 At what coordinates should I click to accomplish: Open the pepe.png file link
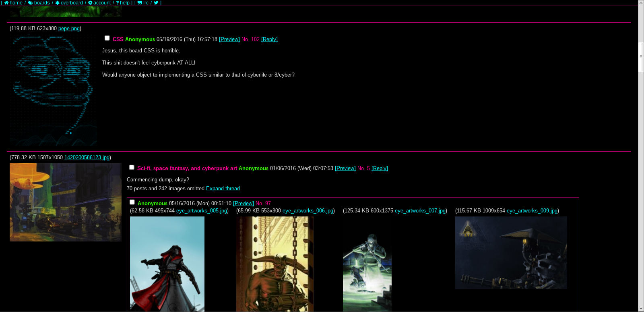point(69,29)
